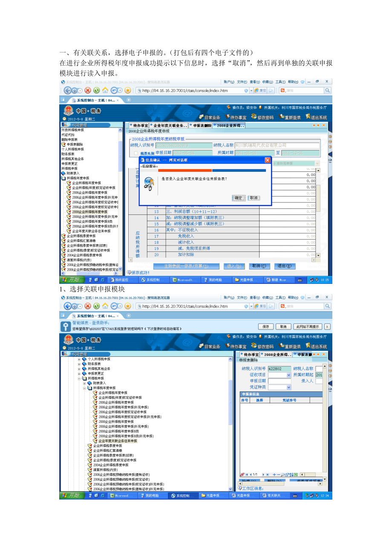Switch to the 待办事宜 tab in the bottom window
This screenshot has height=555, width=392.
click(249, 354)
